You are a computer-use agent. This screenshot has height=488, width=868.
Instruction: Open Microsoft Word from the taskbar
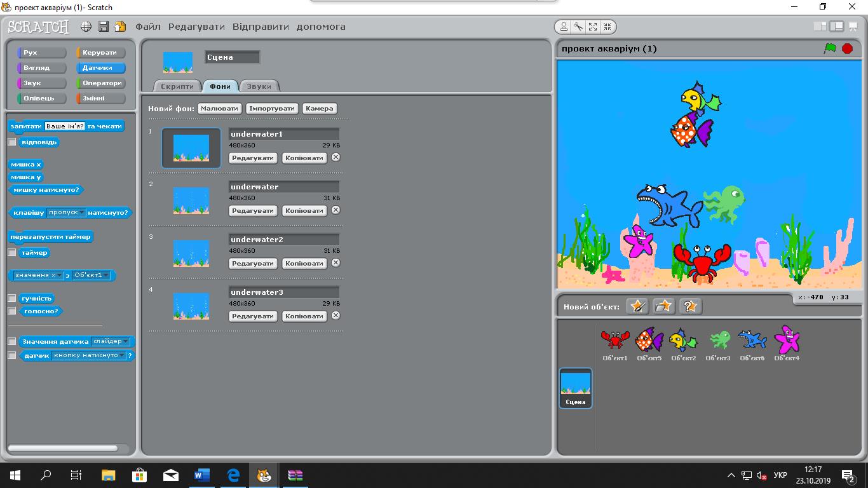pyautogui.click(x=202, y=475)
